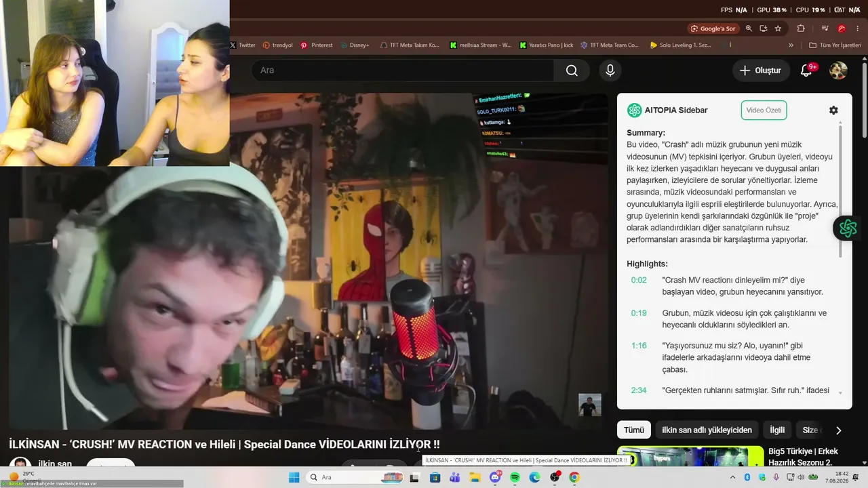Image resolution: width=868 pixels, height=488 pixels.
Task: Click the Video Özeti button
Action: point(764,110)
